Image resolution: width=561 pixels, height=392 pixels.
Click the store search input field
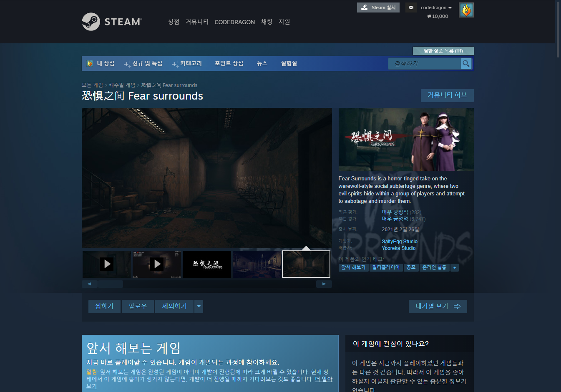click(425, 63)
